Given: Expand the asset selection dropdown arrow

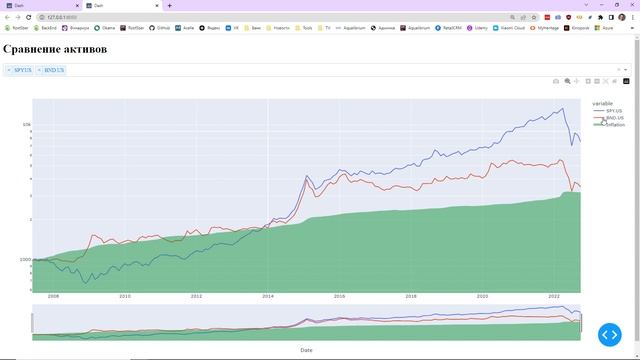Looking at the screenshot, I should (x=625, y=70).
